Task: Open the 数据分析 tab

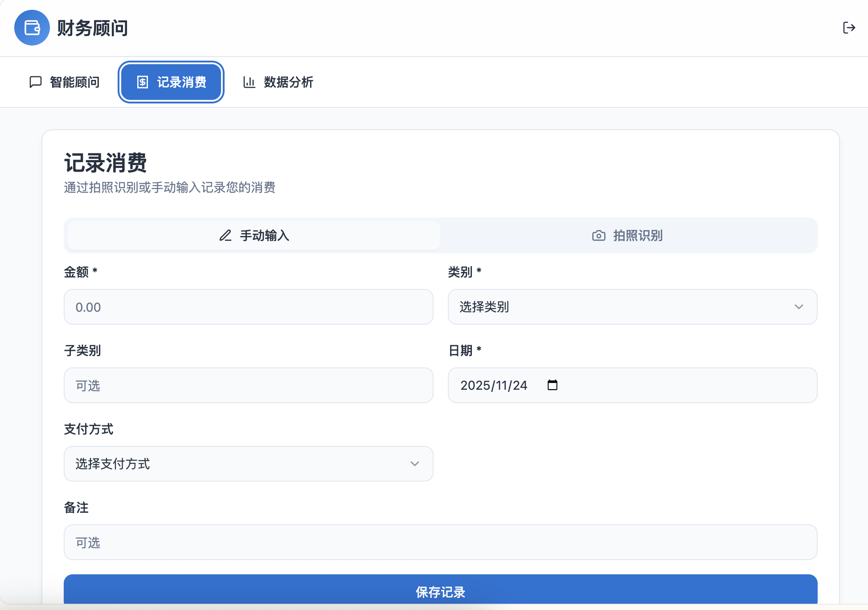Action: click(278, 82)
